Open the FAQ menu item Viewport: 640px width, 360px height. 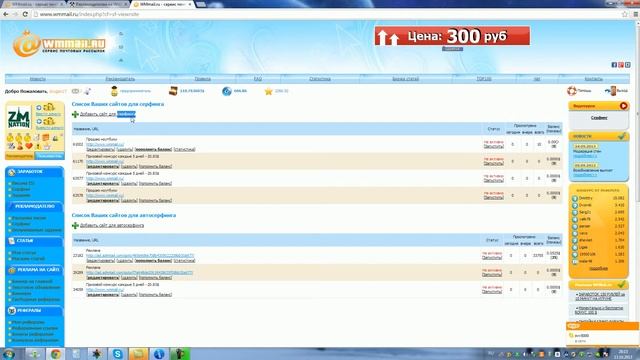coord(258,79)
